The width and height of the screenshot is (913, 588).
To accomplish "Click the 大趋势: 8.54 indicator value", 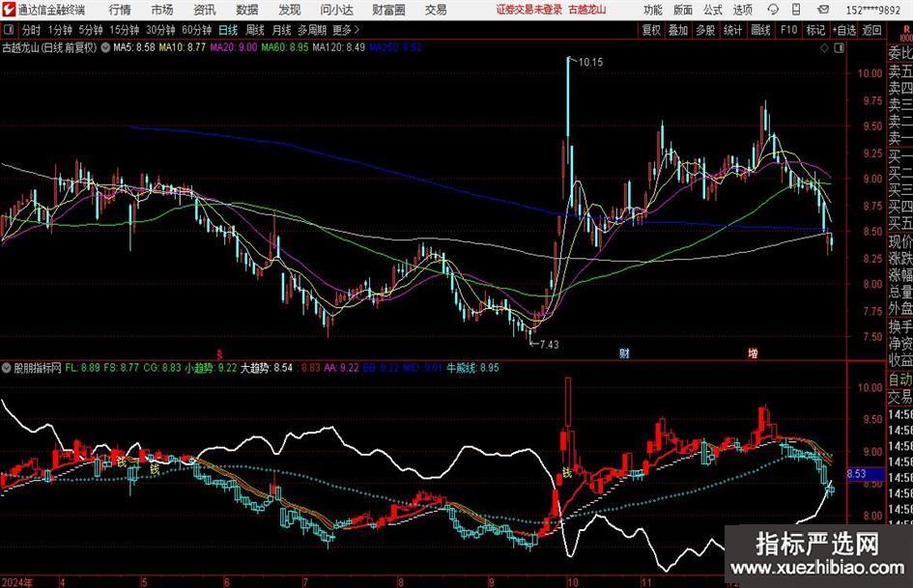I will (x=267, y=368).
